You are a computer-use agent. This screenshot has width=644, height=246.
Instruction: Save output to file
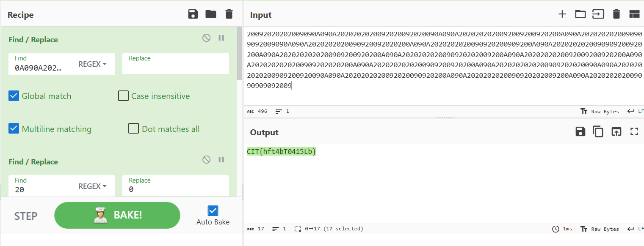pyautogui.click(x=580, y=131)
